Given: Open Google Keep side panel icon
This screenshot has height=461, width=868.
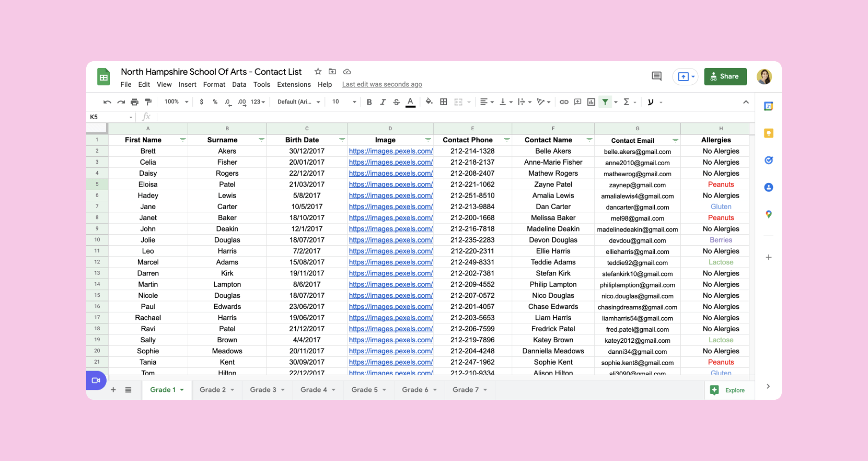Looking at the screenshot, I should (768, 133).
